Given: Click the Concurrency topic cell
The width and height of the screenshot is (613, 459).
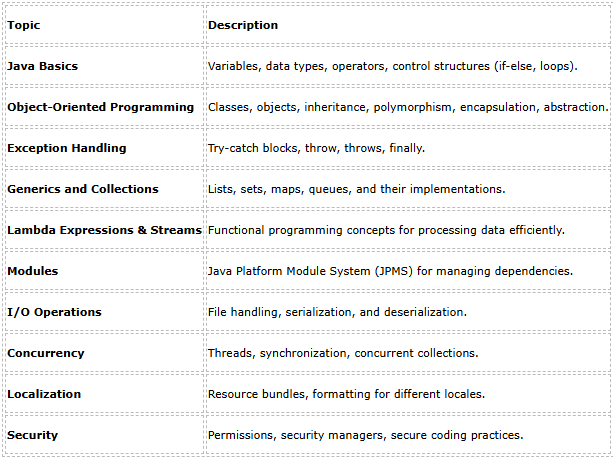Looking at the screenshot, I should (46, 353).
